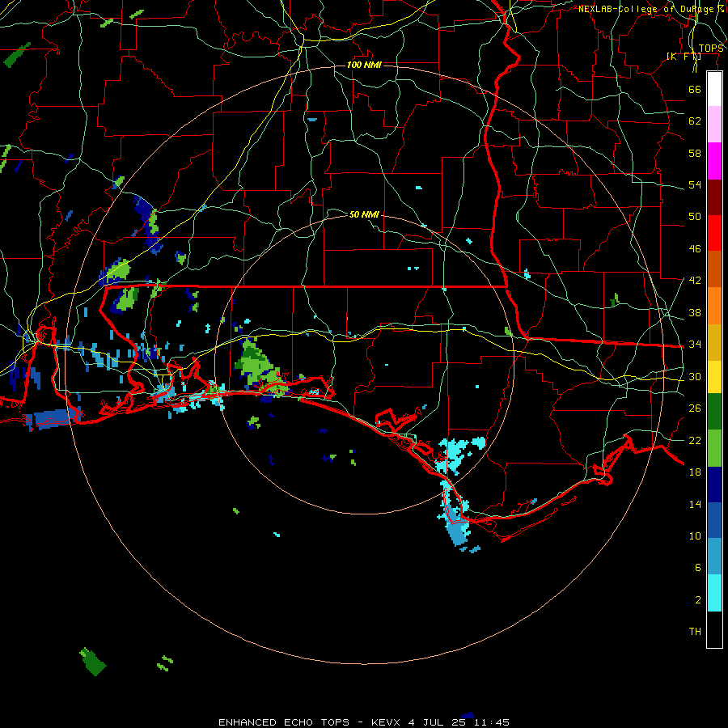Image resolution: width=728 pixels, height=728 pixels.
Task: Click the light pink legend swatch
Action: [x=714, y=125]
